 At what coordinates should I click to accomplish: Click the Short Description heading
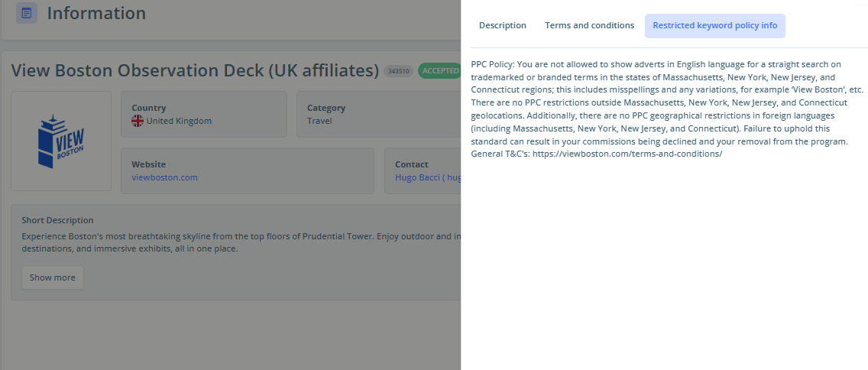(57, 220)
